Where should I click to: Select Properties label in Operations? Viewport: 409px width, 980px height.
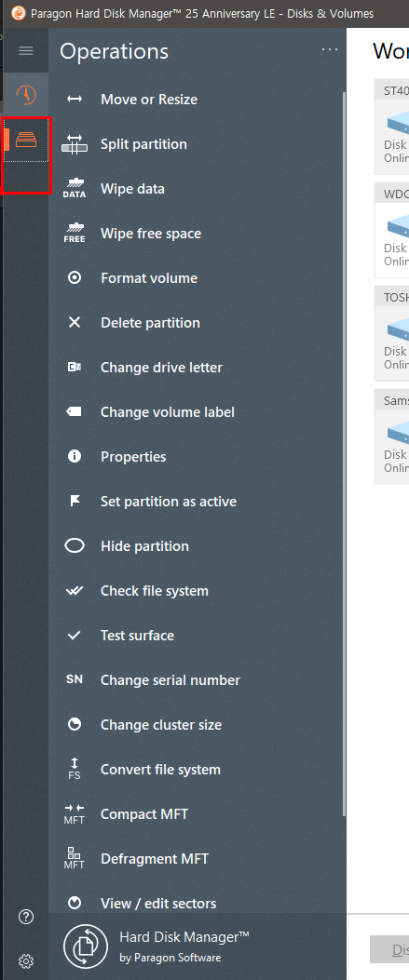pyautogui.click(x=133, y=457)
